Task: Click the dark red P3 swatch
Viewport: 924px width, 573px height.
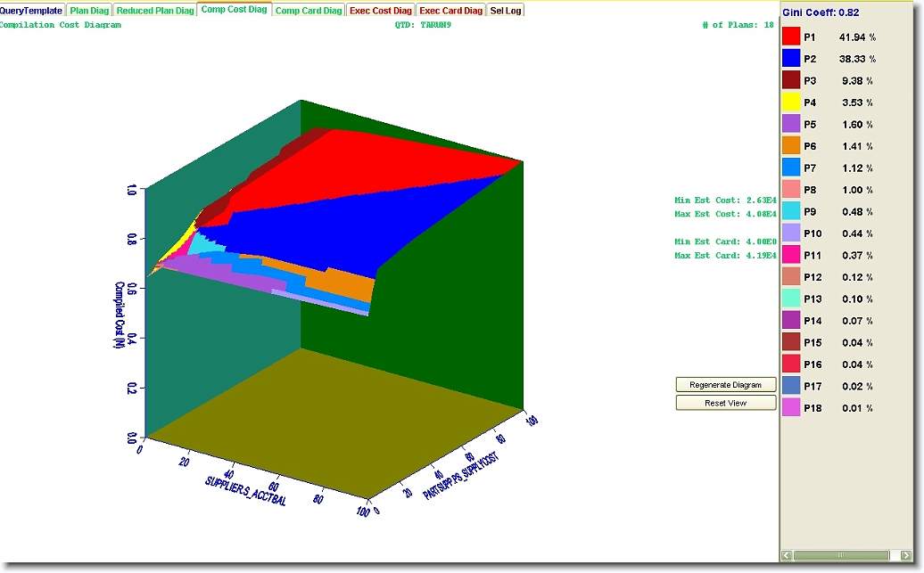Action: (790, 80)
